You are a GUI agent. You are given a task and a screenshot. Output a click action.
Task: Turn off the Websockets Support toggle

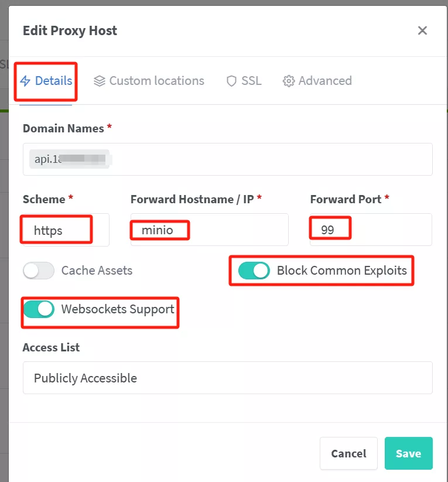point(38,309)
